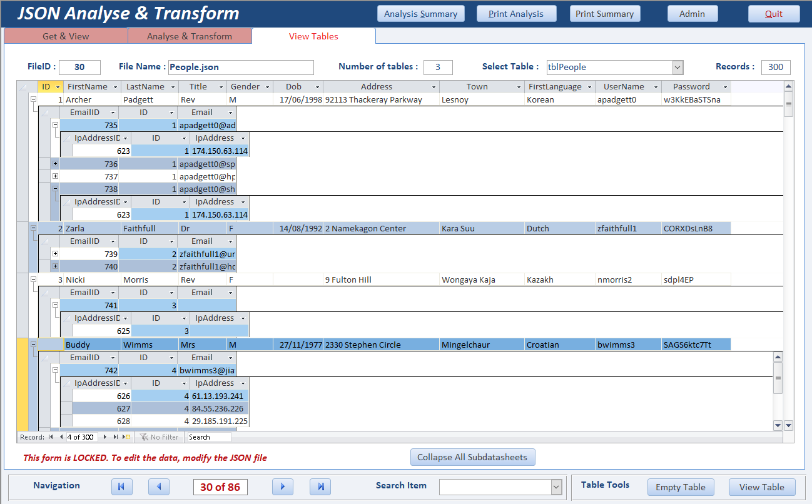Screen dimensions: 812x504
Task: Collapse subdatasheet for Archer Padgett row
Action: point(33,99)
